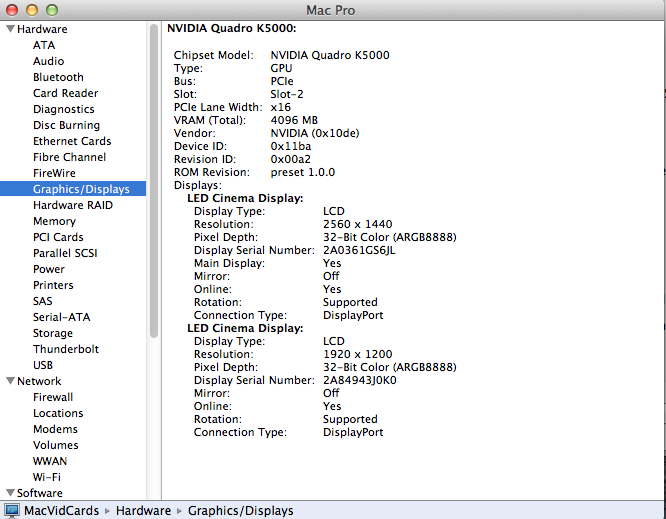
Task: Select Thunderbolt in the sidebar
Action: [x=66, y=349]
